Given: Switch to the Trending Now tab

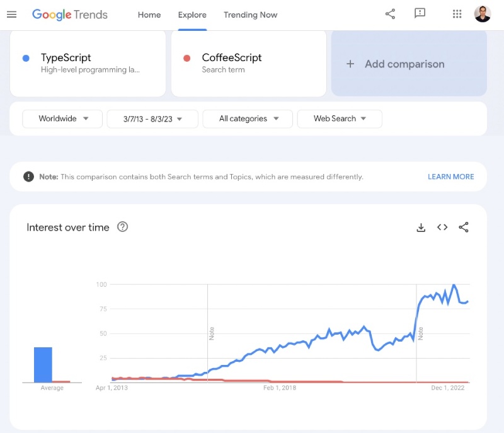Looking at the screenshot, I should pos(250,14).
